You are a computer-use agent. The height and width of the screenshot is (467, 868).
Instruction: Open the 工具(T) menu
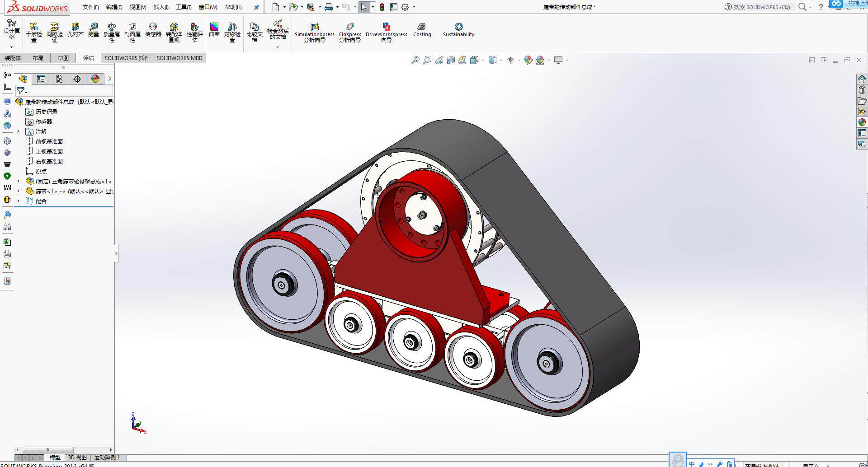pyautogui.click(x=184, y=7)
